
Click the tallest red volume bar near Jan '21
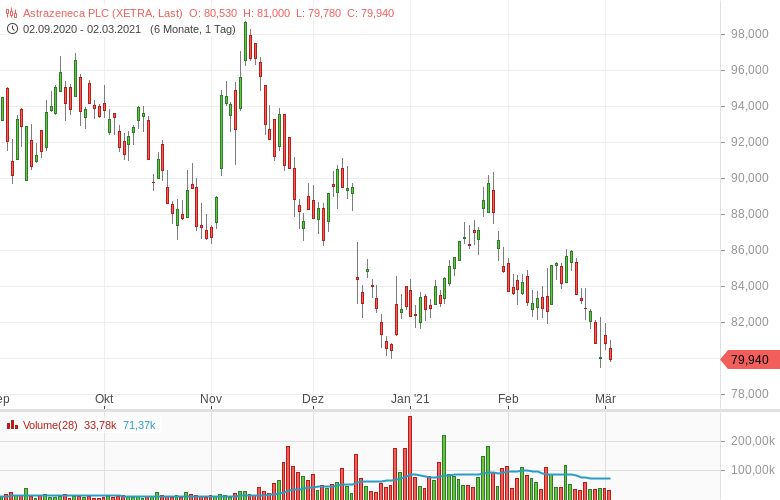point(410,458)
